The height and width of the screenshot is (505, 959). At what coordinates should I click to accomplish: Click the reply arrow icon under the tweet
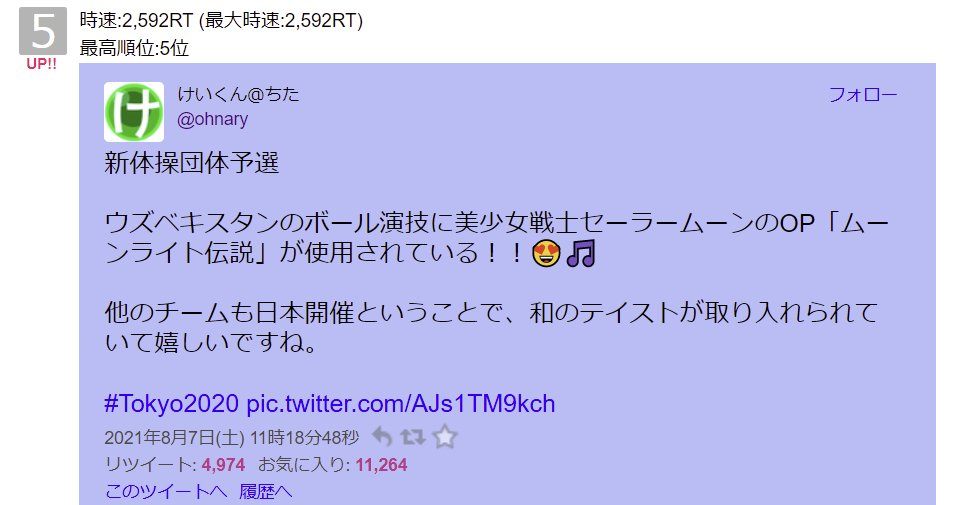click(382, 437)
